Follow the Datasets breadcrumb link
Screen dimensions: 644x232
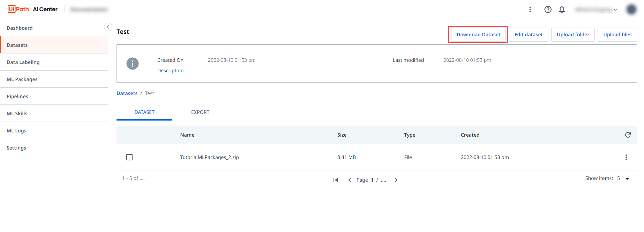pos(127,93)
